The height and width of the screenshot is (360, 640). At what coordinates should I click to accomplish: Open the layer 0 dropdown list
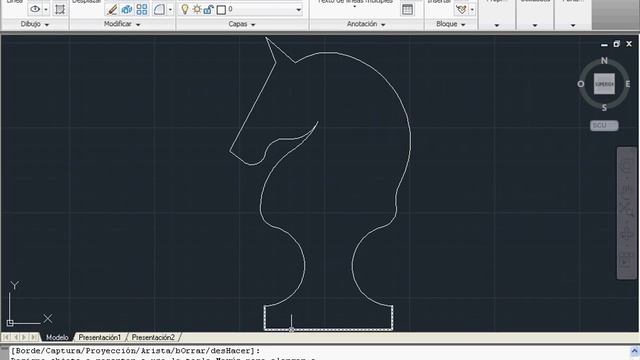pos(298,9)
